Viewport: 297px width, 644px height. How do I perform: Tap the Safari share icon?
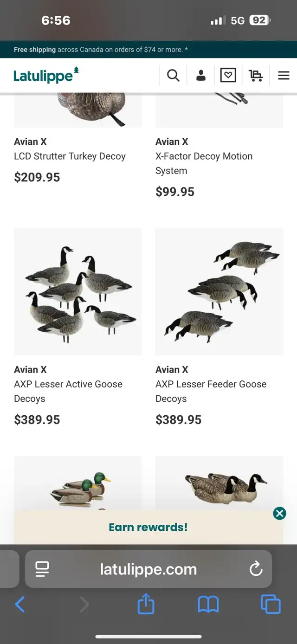[146, 605]
